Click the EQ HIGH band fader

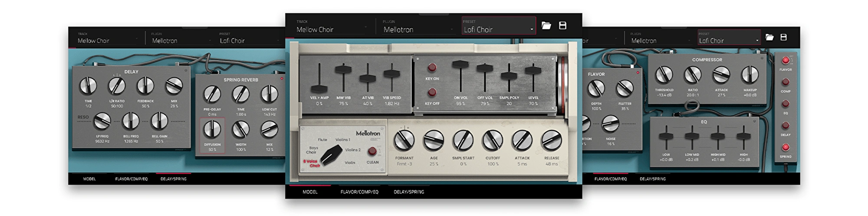(743, 136)
